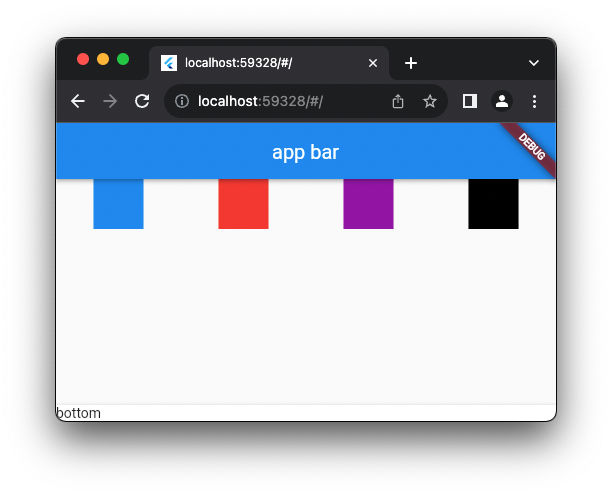Screen dimensions: 612x495
Task: Click the Flutter favicon on the tab
Action: [x=169, y=63]
